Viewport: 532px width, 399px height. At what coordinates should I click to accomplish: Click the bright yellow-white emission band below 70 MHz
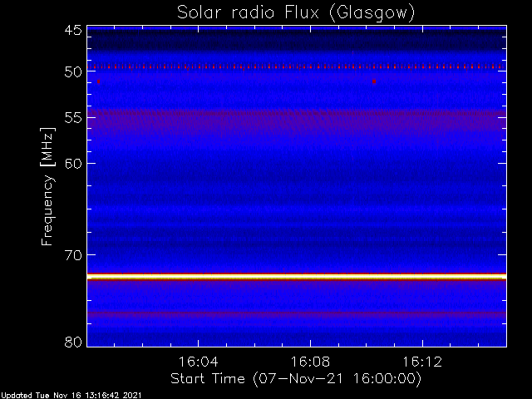[x=297, y=277]
